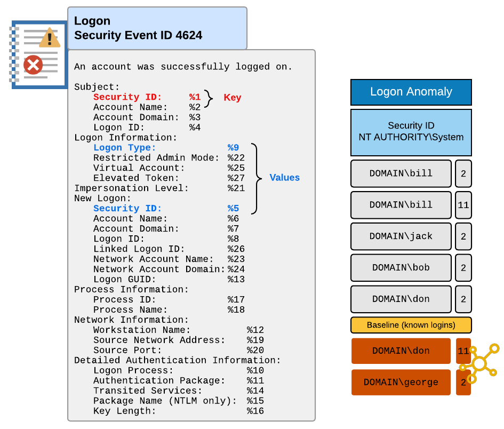Viewport: 504px width, 429px height.
Task: Click logon type 11 beside grey DOMAIN\bill
Action: tap(463, 205)
